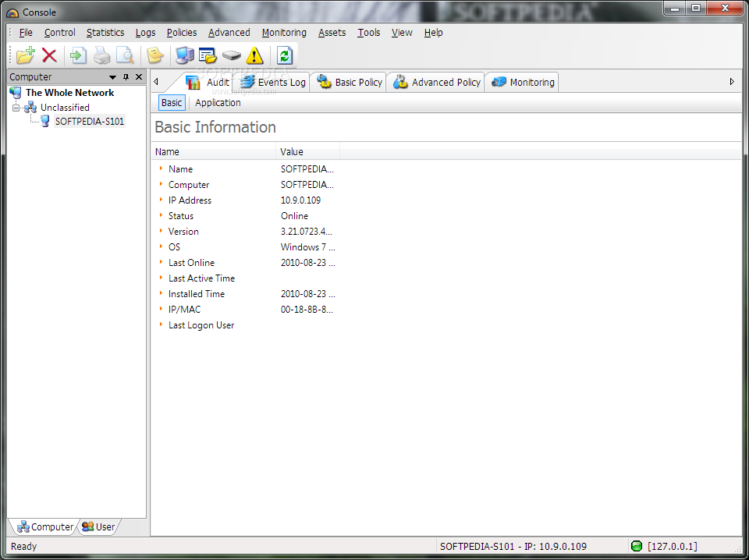The height and width of the screenshot is (560, 749).
Task: Click the Monitoring camera icon
Action: [x=499, y=82]
